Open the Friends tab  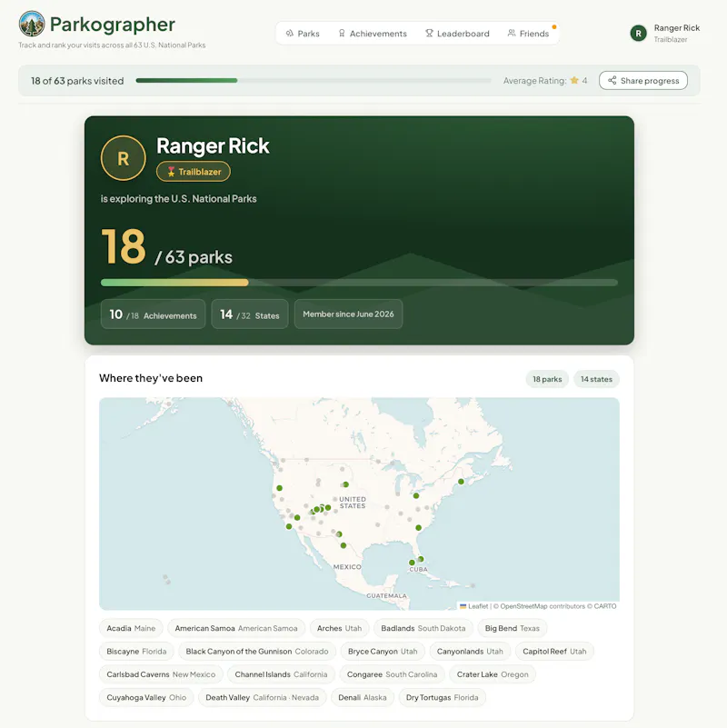[528, 34]
